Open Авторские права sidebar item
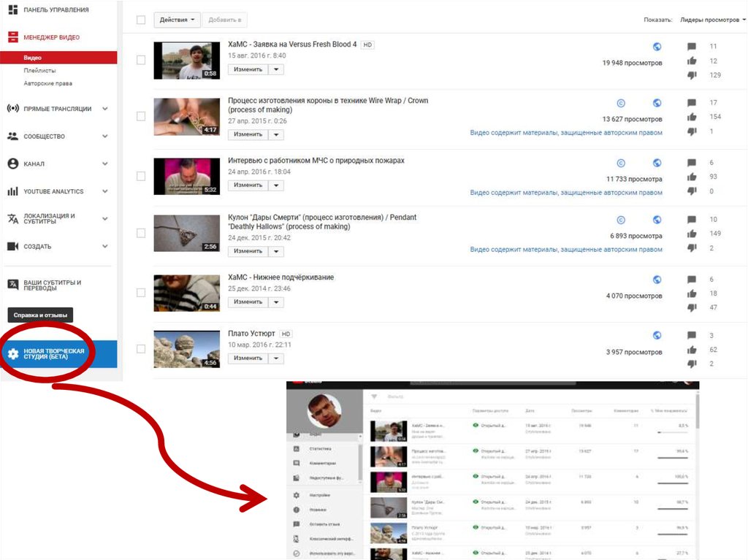This screenshot has height=560, width=748. coord(47,83)
